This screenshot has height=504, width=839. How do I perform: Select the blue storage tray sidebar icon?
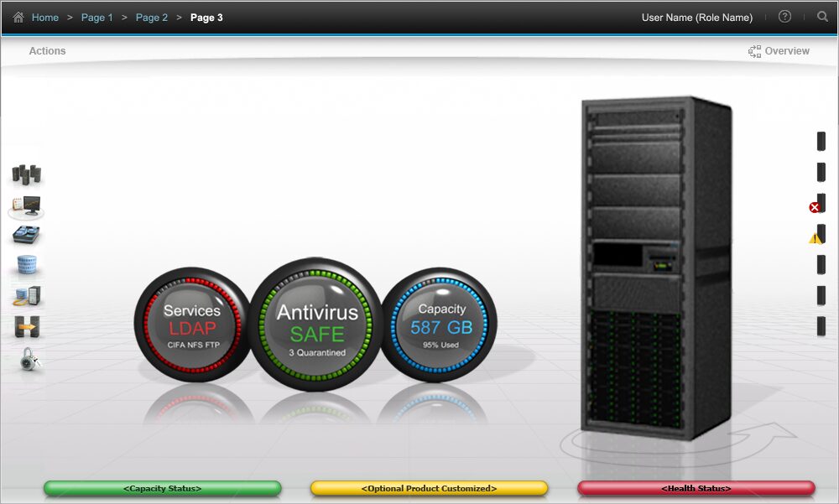[x=27, y=236]
